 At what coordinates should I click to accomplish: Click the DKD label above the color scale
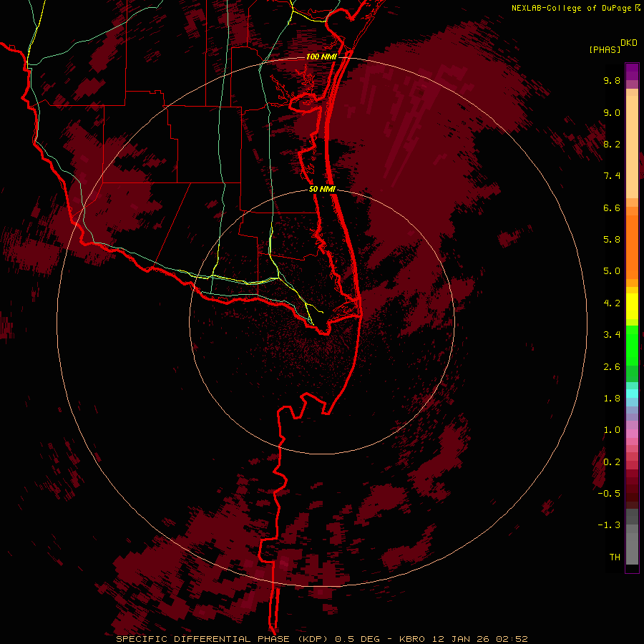pyautogui.click(x=629, y=43)
